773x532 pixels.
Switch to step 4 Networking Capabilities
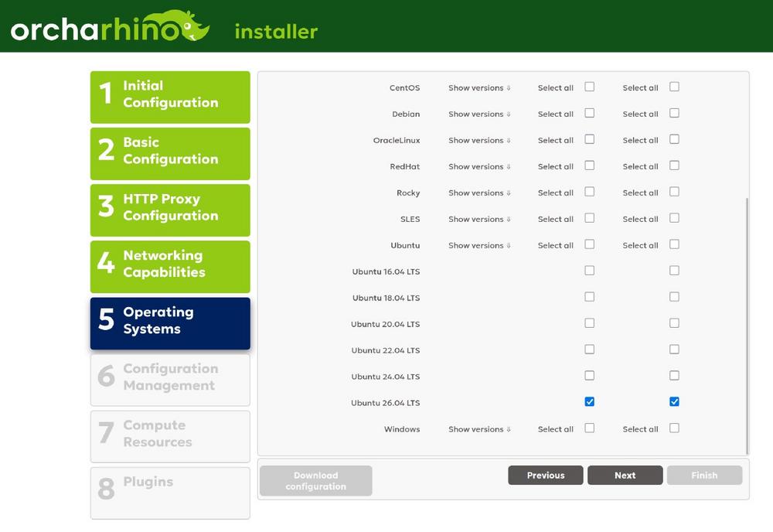170,266
